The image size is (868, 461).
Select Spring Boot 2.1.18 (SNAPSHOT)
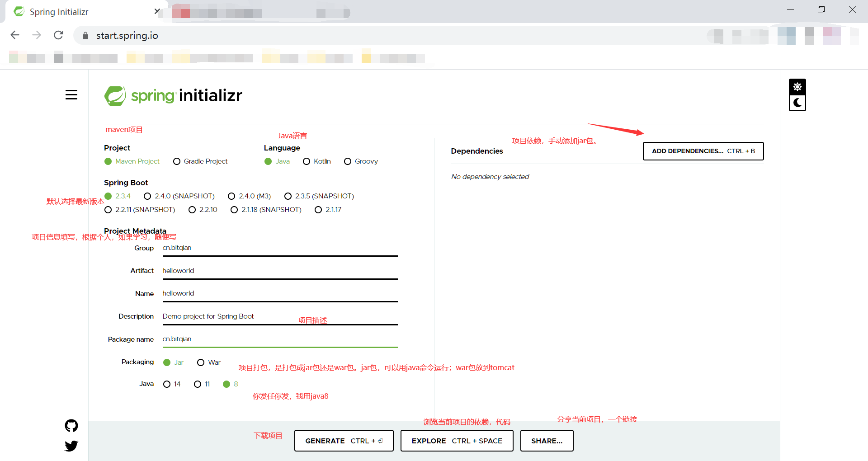tap(266, 210)
